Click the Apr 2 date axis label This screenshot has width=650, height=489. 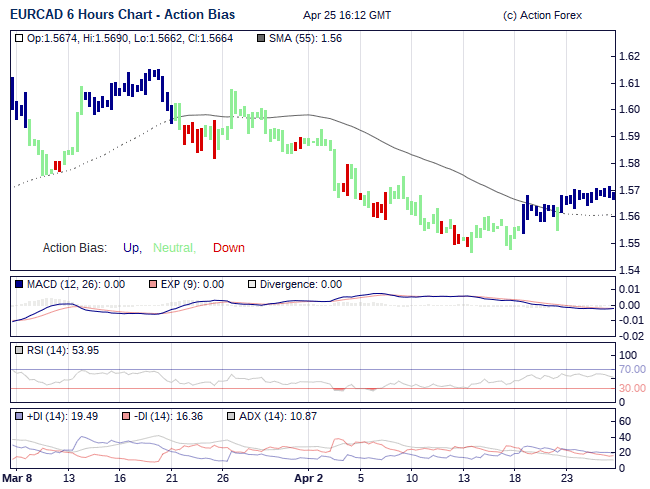[308, 478]
